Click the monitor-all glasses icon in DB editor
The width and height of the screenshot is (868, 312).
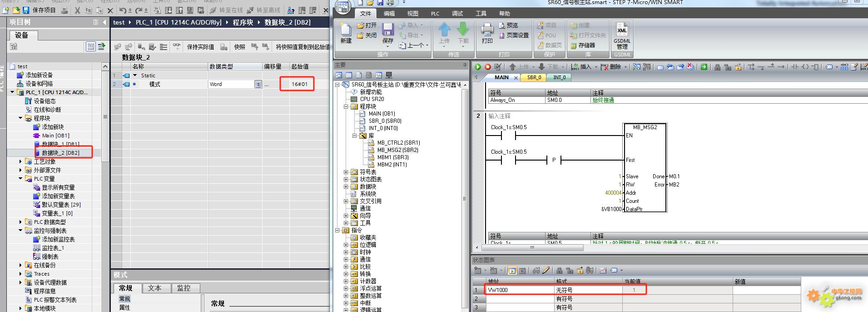(x=177, y=46)
